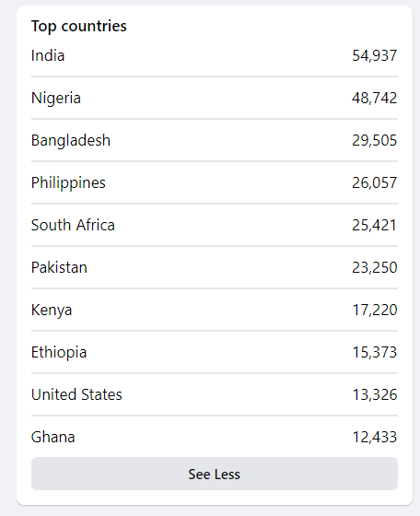Select the Pakistan country row
Image resolution: width=420 pixels, height=516 pixels.
click(x=215, y=267)
